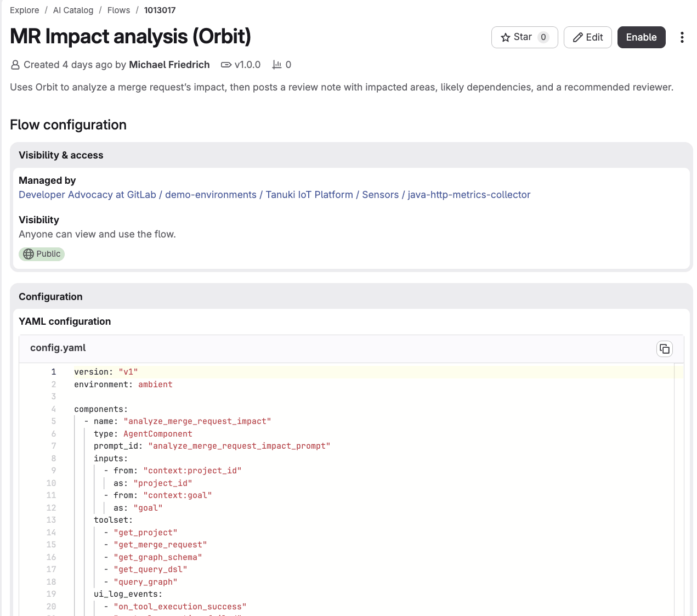The height and width of the screenshot is (616, 697).
Task: Navigate to Flows breadcrumb
Action: point(119,10)
